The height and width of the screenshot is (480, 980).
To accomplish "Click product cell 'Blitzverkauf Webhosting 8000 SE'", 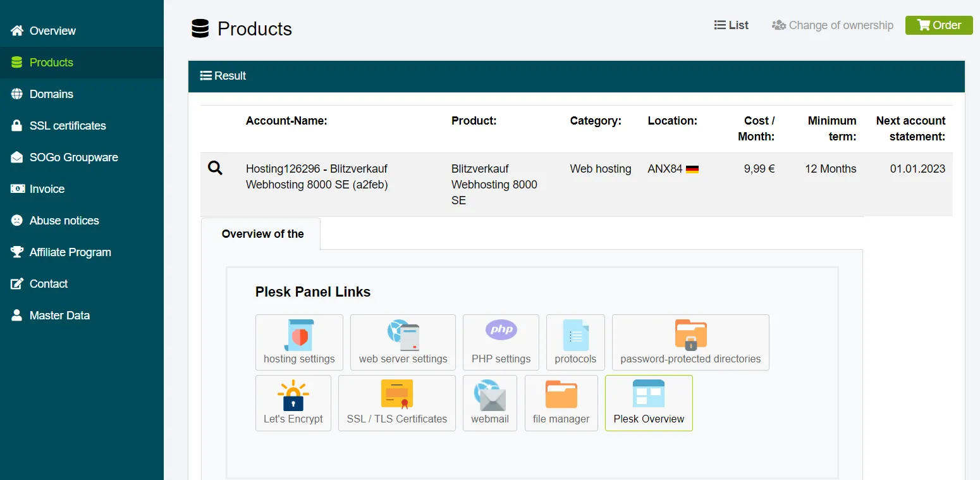I will click(x=494, y=185).
